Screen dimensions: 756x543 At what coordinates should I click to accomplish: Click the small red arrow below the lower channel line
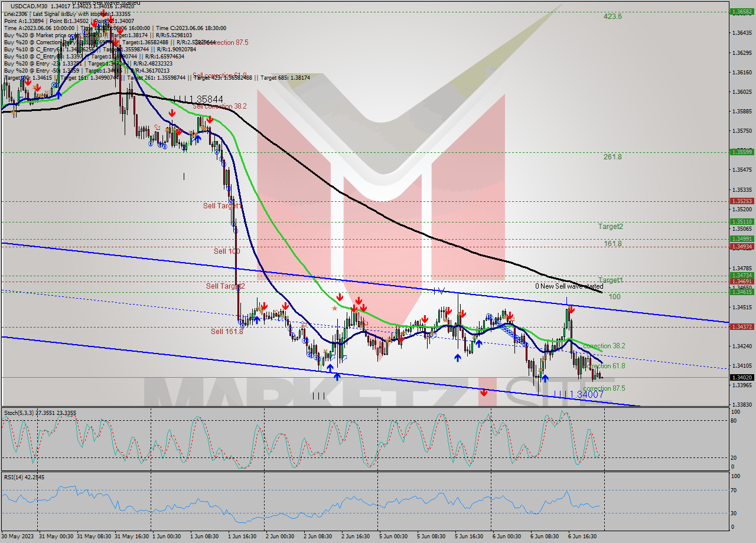pos(484,392)
